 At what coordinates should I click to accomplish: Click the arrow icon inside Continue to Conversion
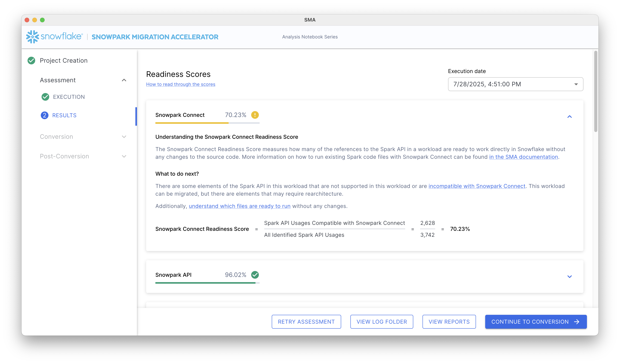tap(577, 322)
